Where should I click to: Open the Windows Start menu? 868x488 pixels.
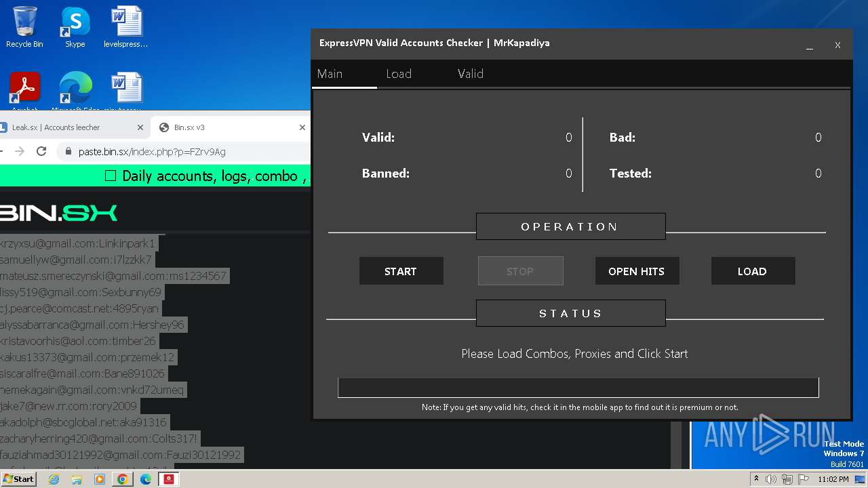[x=18, y=479]
